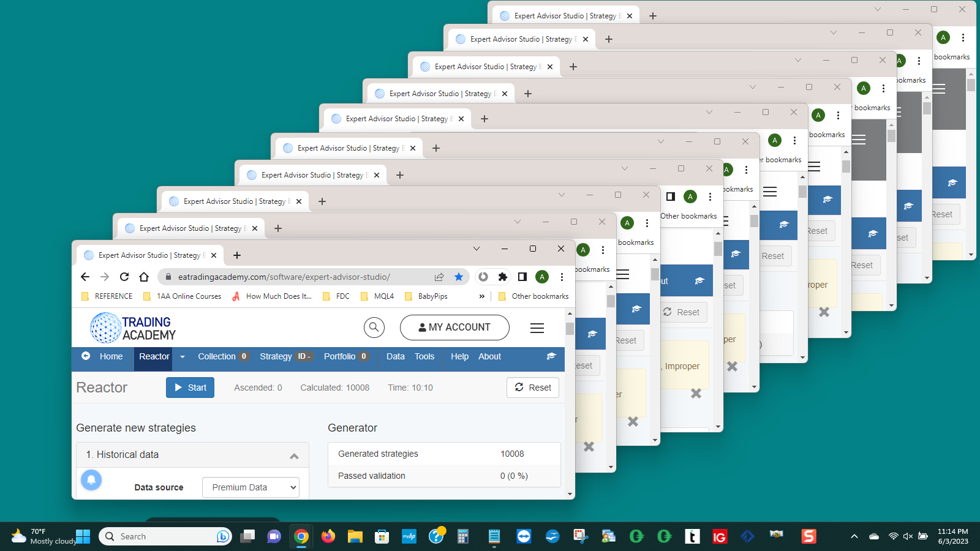
Task: Show hidden bookmarks via double chevron
Action: point(481,296)
